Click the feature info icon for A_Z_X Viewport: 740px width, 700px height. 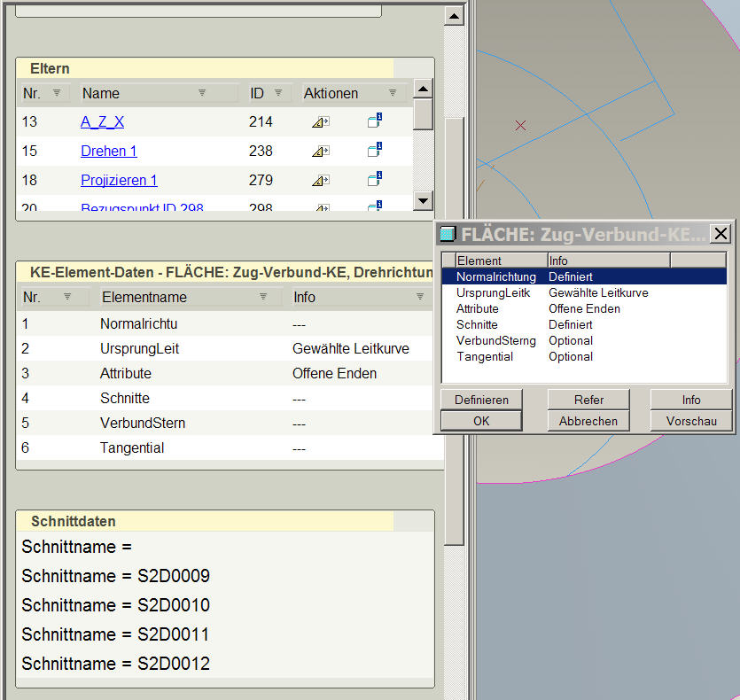(x=374, y=121)
